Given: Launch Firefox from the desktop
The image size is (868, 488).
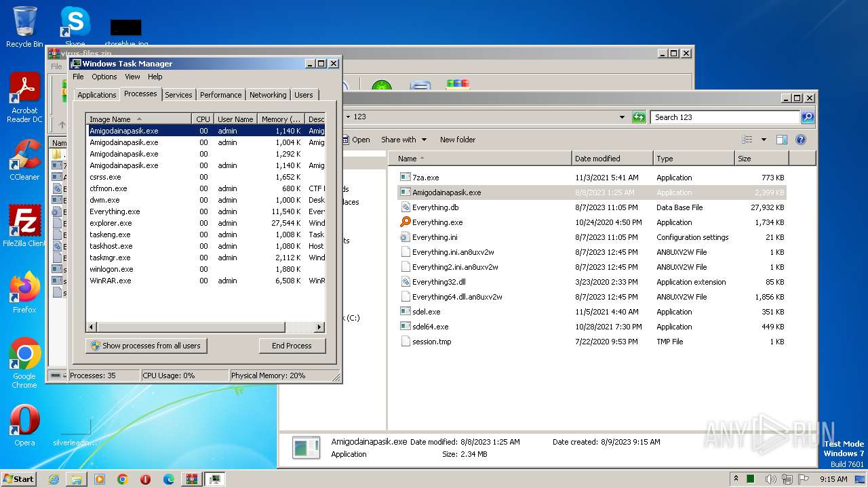Looking at the screenshot, I should point(24,292).
